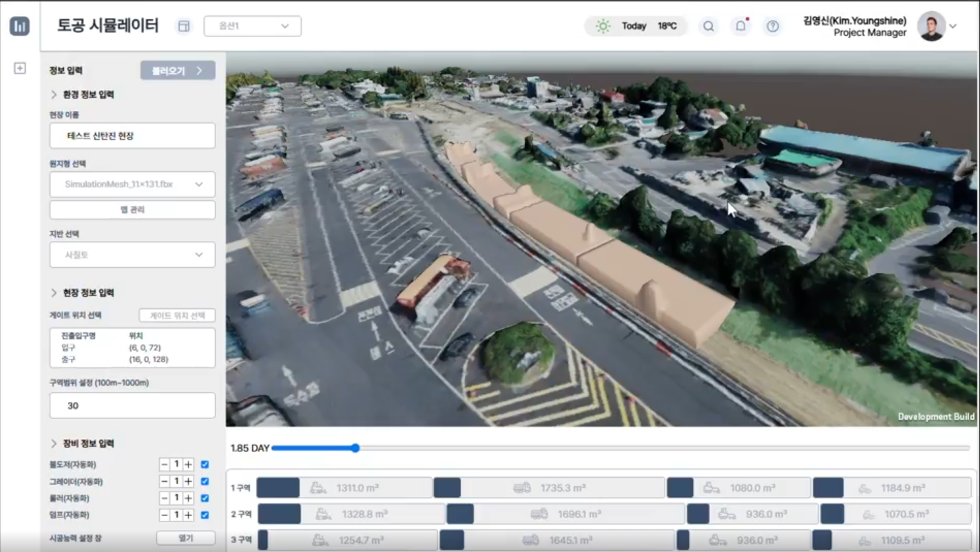This screenshot has width=980, height=552.
Task: Uncheck the 그레이더(자동화) checkbox
Action: coord(205,481)
